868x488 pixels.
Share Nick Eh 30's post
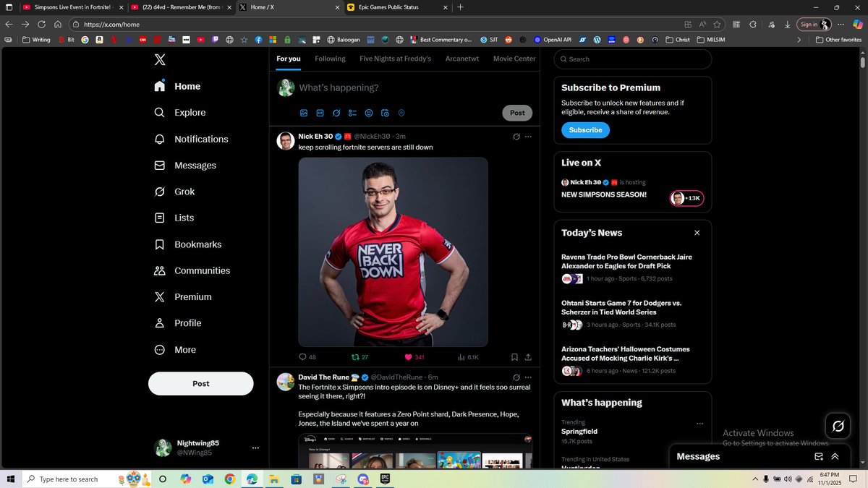(528, 357)
